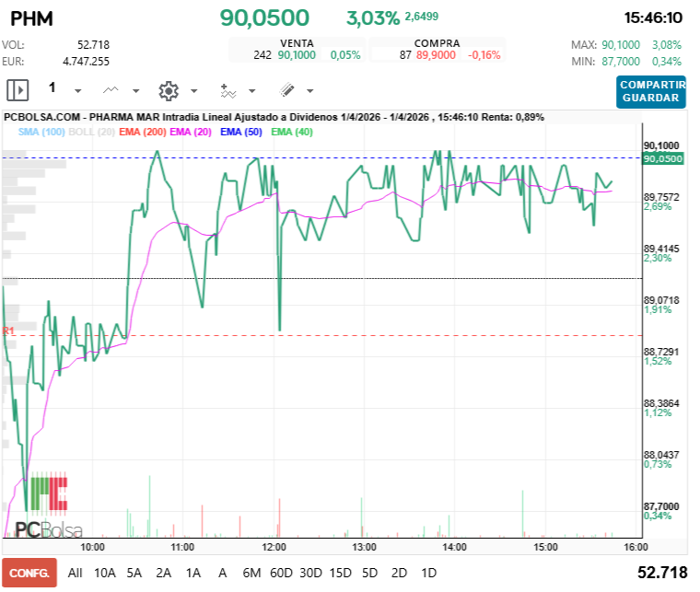This screenshot has width=700, height=592.
Task: Toggle the EMA (40) indicator label
Action: point(292,132)
